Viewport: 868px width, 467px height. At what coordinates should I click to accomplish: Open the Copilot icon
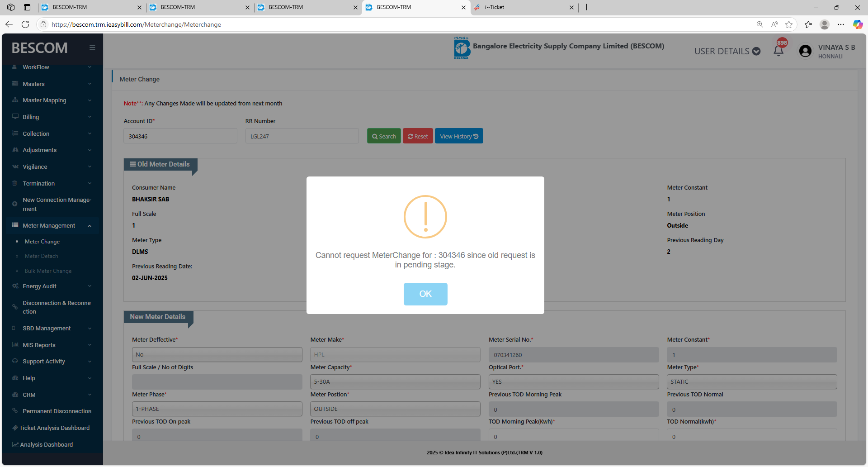pyautogui.click(x=858, y=24)
